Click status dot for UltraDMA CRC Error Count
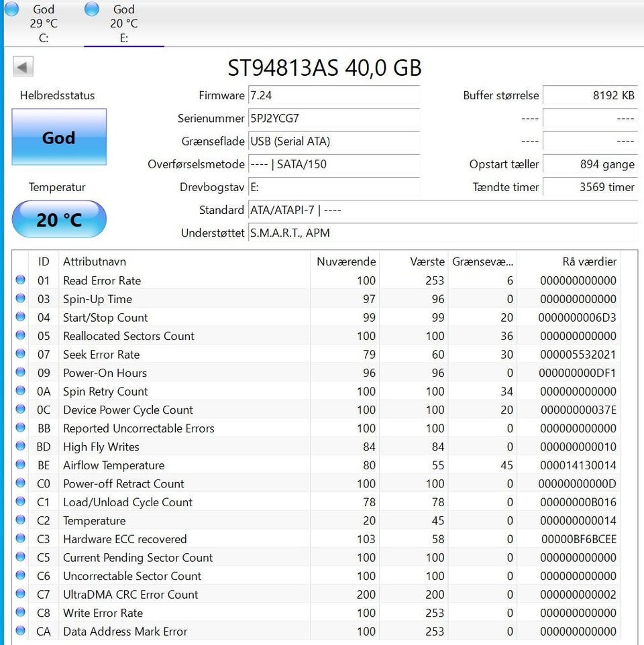The image size is (644, 645). (x=20, y=594)
